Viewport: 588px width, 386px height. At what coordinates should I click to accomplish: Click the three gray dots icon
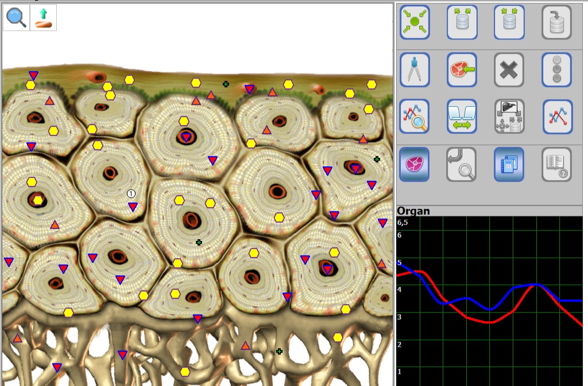click(556, 69)
